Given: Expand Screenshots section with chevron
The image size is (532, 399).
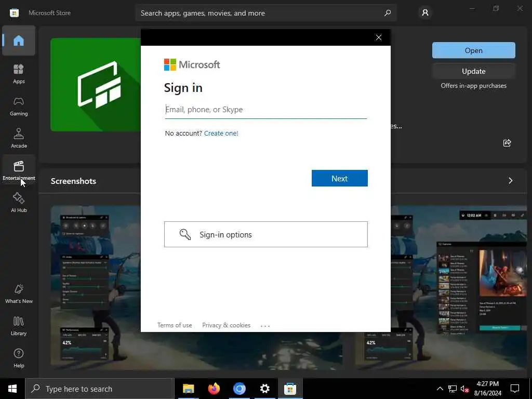Looking at the screenshot, I should [x=510, y=180].
